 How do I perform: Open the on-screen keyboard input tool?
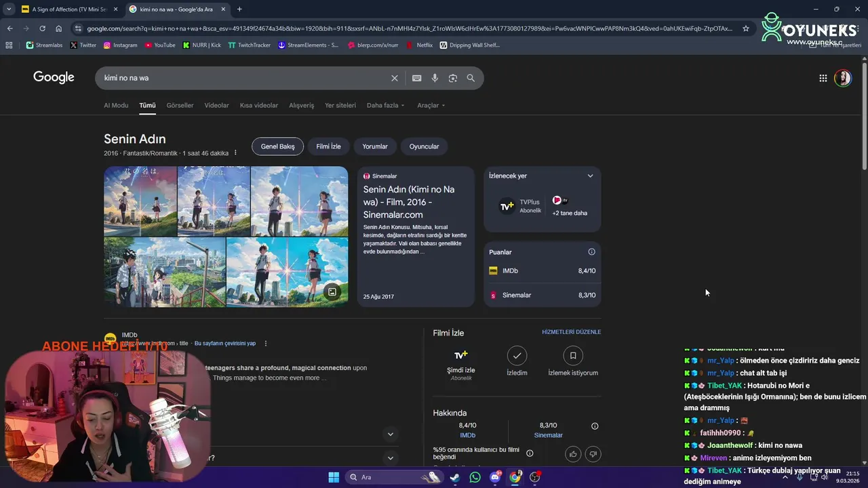click(x=416, y=78)
